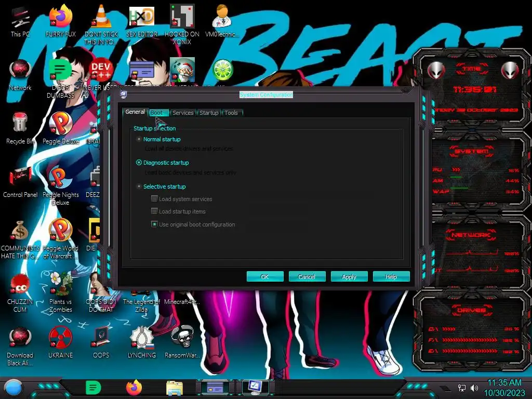Viewport: 532px width, 399px height.
Task: Click the System Configuration title text
Action: coord(266,95)
